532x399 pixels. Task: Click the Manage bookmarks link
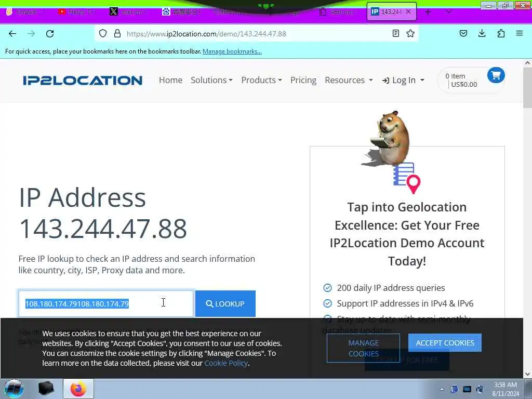tap(232, 51)
